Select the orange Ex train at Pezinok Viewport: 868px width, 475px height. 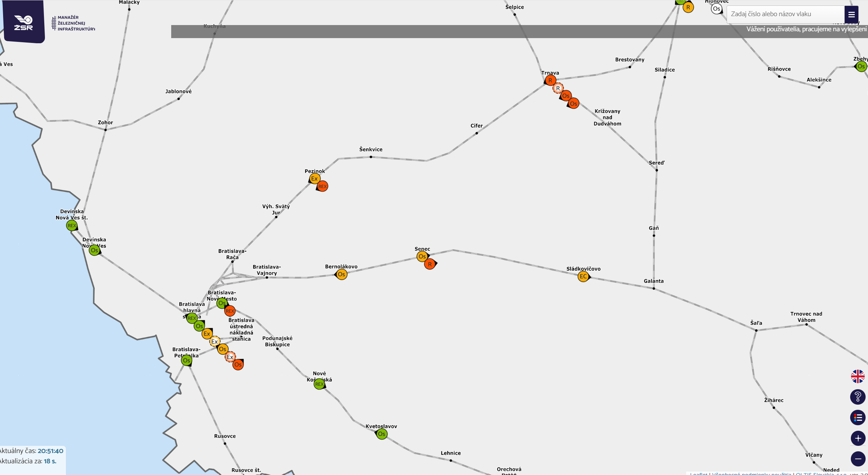314,178
